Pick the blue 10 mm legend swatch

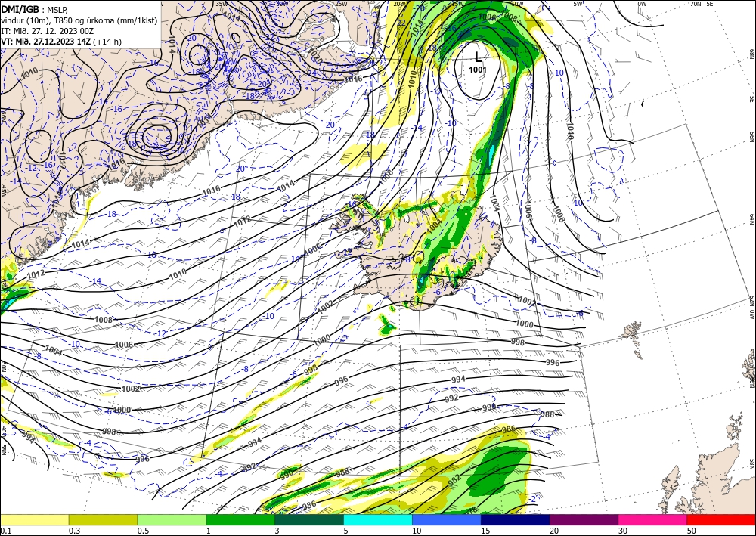pos(447,520)
